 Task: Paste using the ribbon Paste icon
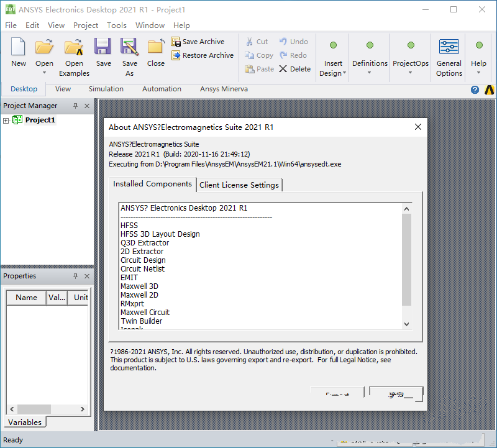[250, 69]
